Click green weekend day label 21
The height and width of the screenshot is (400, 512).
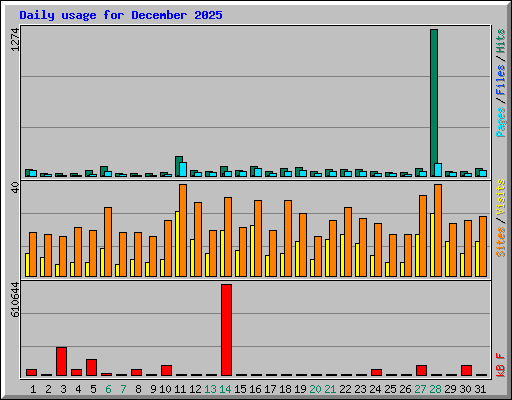[x=330, y=389]
